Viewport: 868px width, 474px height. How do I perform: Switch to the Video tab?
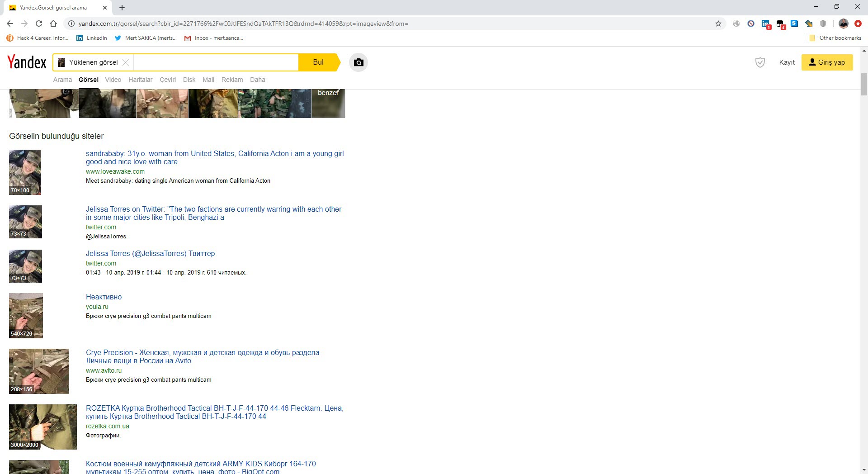[113, 80]
